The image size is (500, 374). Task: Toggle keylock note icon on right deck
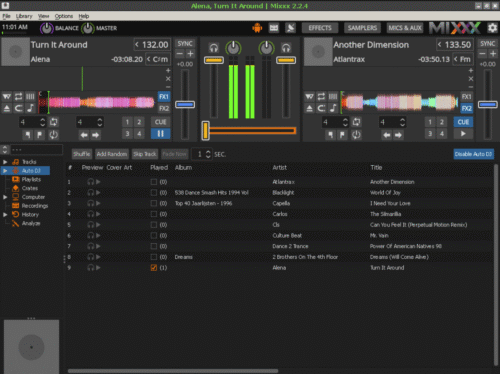click(333, 108)
